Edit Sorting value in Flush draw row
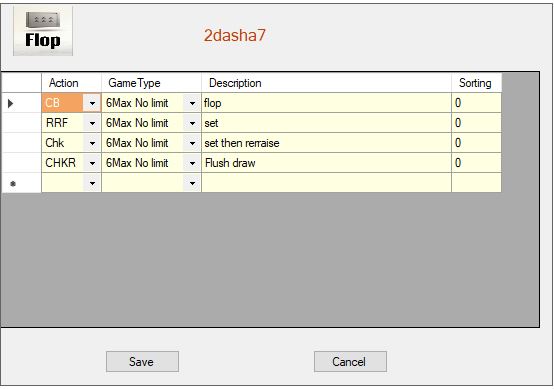554x389 pixels. (x=476, y=163)
